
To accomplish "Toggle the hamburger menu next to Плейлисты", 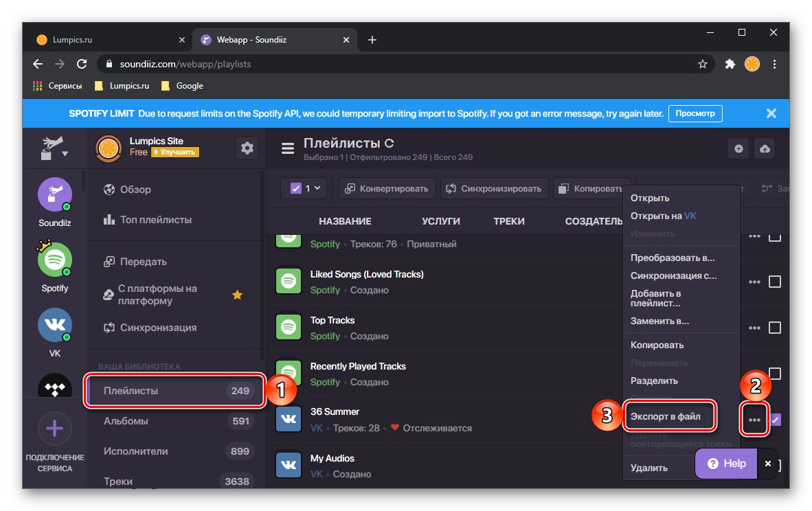I will click(287, 148).
